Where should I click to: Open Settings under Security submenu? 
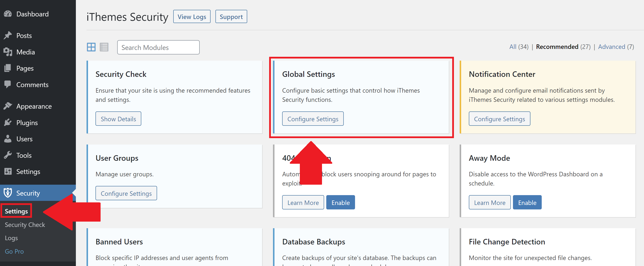pyautogui.click(x=16, y=211)
